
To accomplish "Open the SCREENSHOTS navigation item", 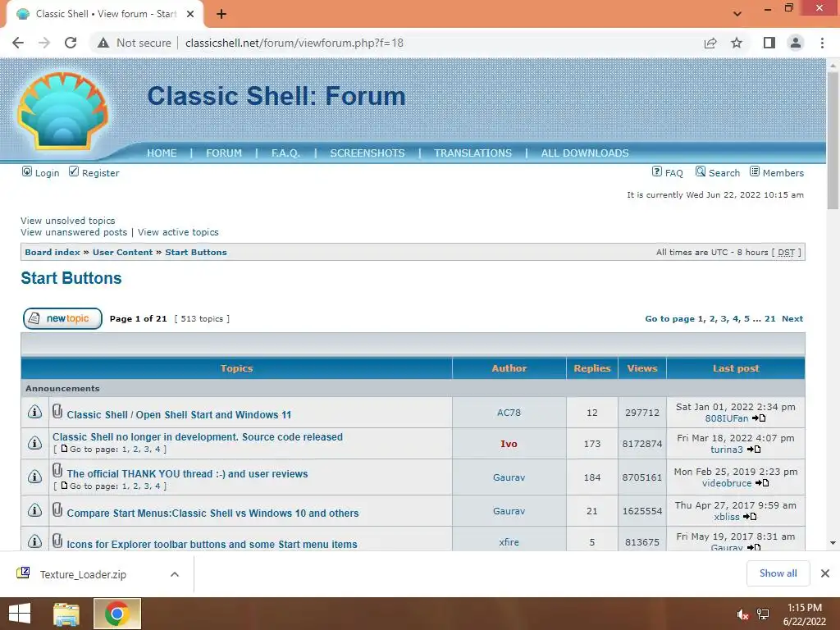I will (x=367, y=153).
